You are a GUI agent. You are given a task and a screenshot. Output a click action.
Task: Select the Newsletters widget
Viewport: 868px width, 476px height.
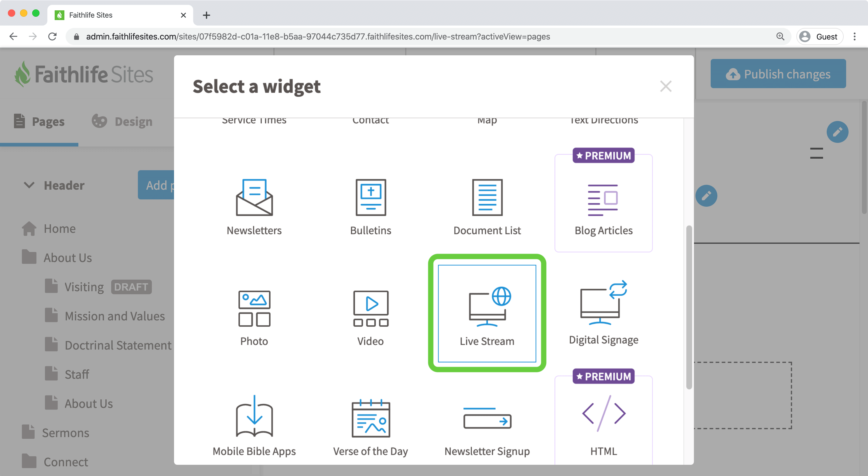pyautogui.click(x=254, y=206)
